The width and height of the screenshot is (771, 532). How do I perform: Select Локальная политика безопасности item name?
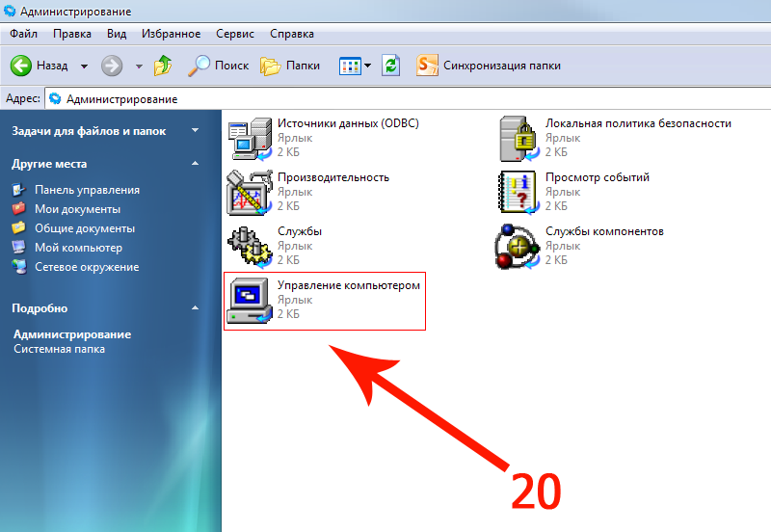tap(638, 123)
